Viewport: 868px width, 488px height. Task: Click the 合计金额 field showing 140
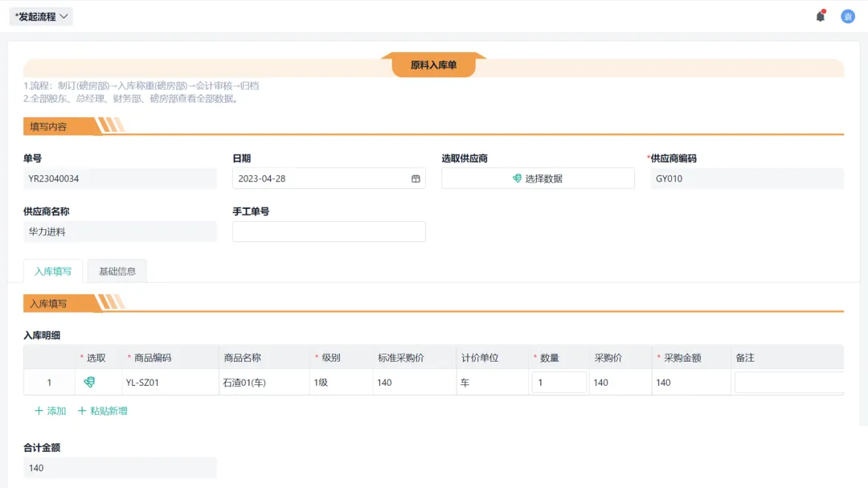(120, 468)
